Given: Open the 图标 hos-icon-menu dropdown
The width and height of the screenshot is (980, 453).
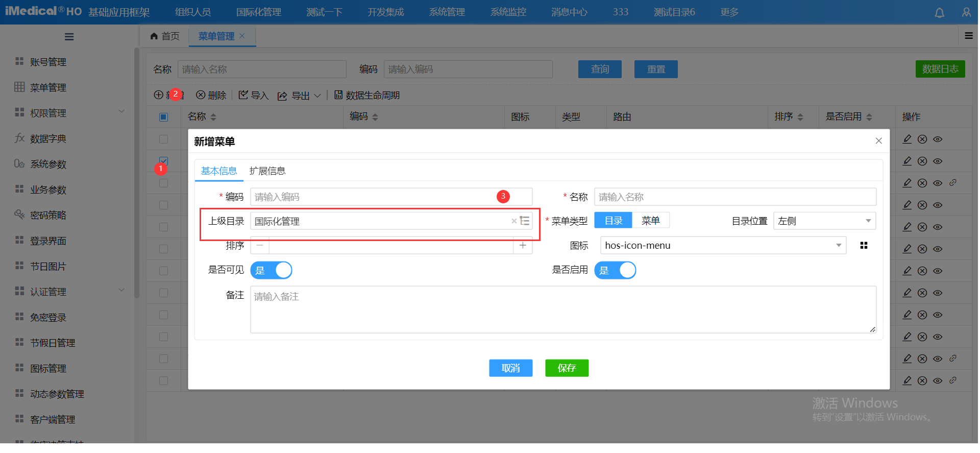Looking at the screenshot, I should click(x=838, y=246).
